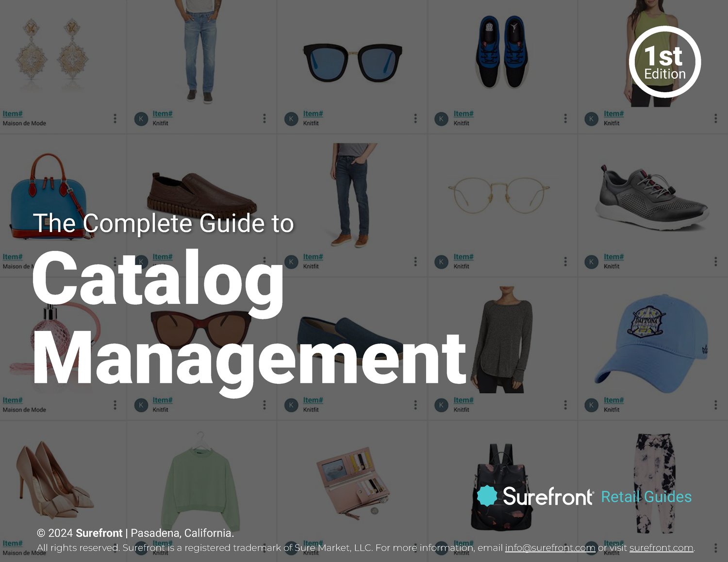The image size is (728, 562).
Task: Click the K badge on the gold eyeglasses card
Action: [441, 261]
